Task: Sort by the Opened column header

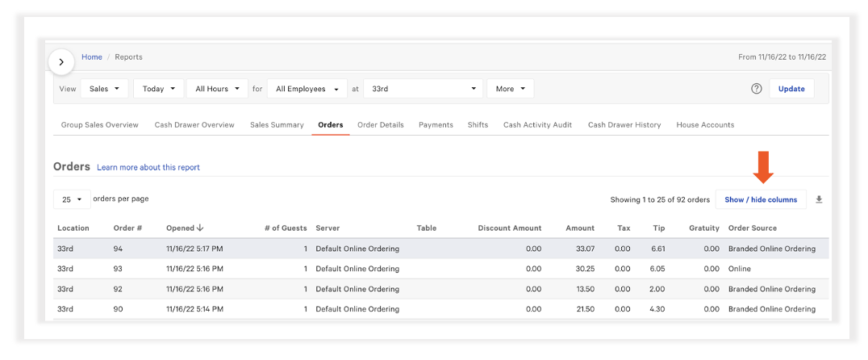Action: pyautogui.click(x=185, y=228)
